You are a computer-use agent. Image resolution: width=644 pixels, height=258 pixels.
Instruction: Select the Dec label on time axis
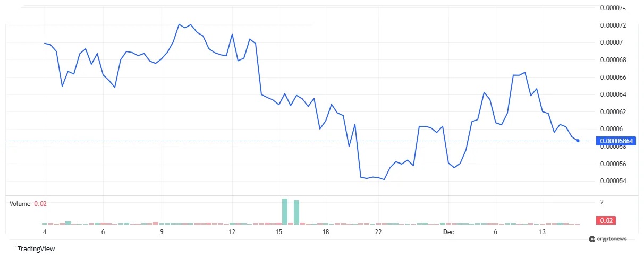(448, 232)
